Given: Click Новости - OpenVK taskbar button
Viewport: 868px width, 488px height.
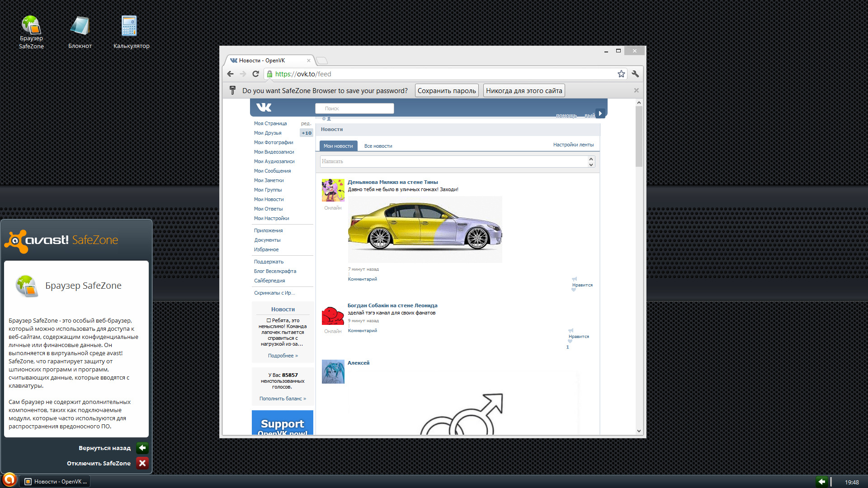Looking at the screenshot, I should (55, 482).
